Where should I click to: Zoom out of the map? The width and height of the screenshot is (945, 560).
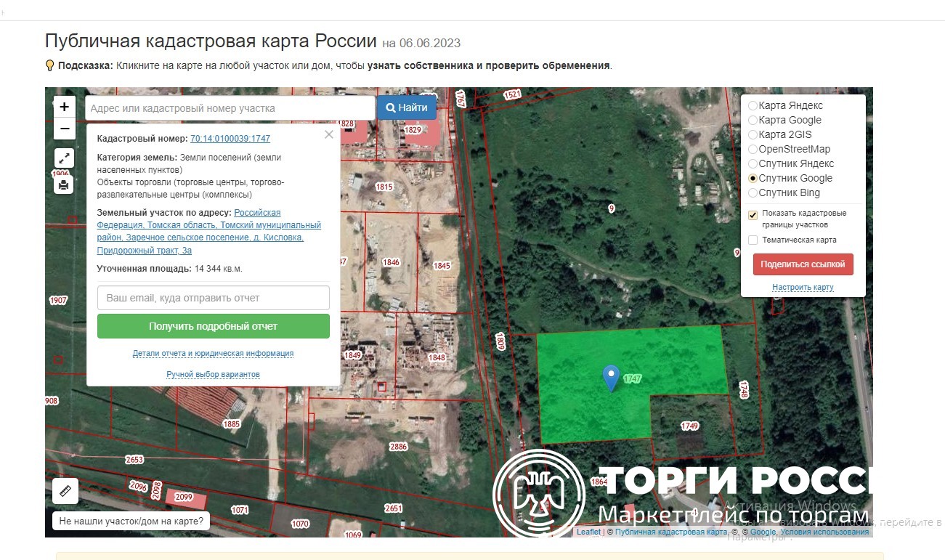(x=65, y=129)
